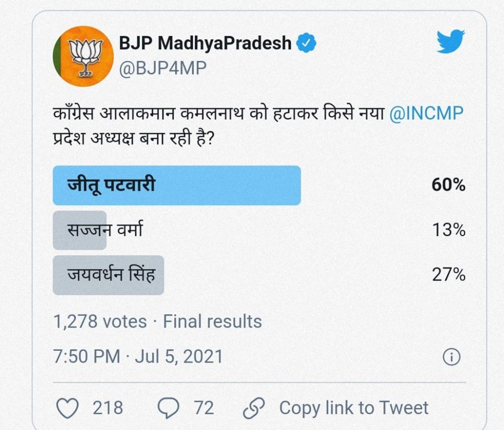Image resolution: width=504 pixels, height=430 pixels.
Task: Click the Final results label
Action: point(213,322)
